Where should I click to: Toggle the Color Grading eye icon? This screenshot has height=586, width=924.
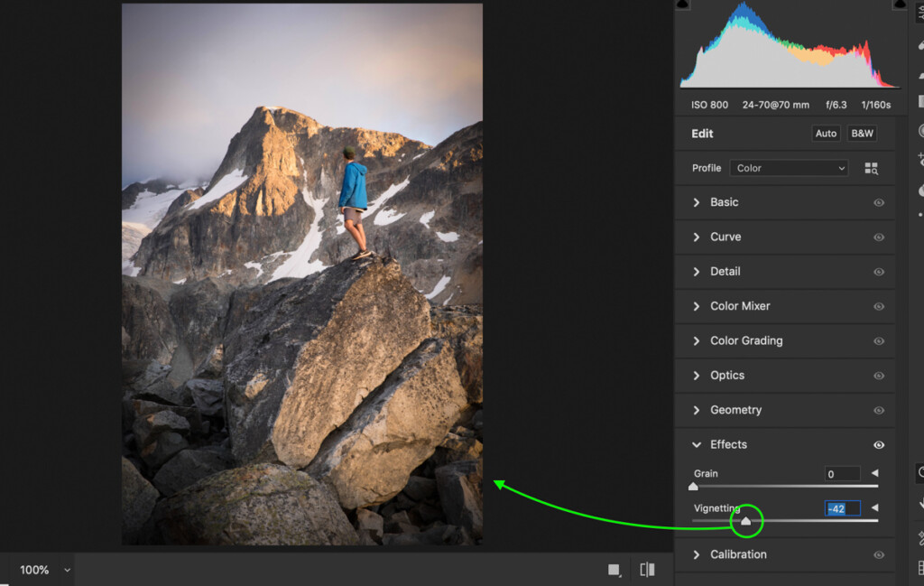(879, 341)
